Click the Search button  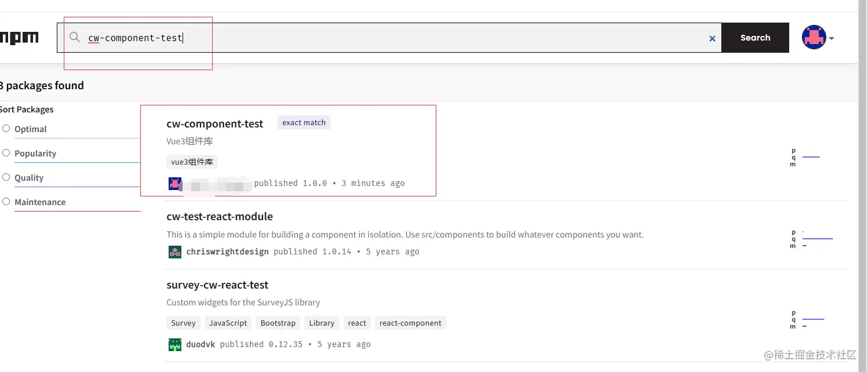tap(755, 38)
